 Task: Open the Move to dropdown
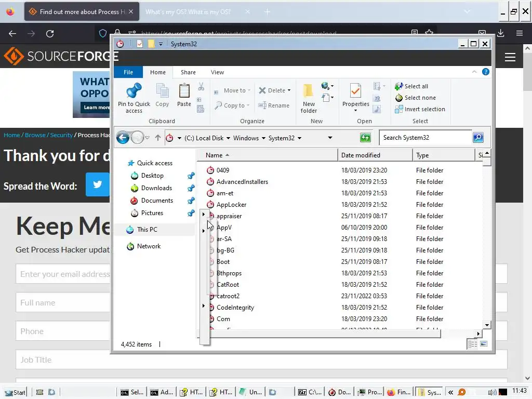coord(232,90)
